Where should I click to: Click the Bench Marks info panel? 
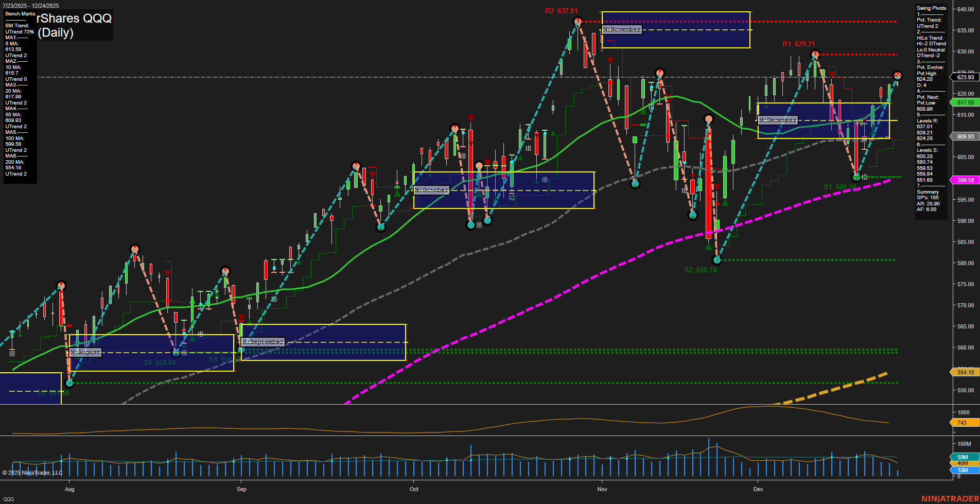20,13
